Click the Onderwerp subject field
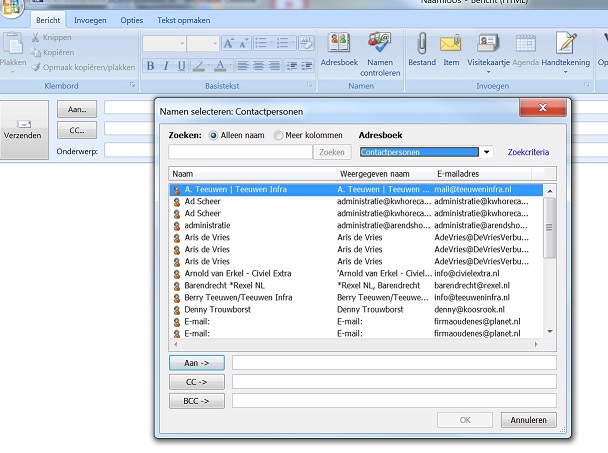This screenshot has height=453, width=608. pos(129,151)
